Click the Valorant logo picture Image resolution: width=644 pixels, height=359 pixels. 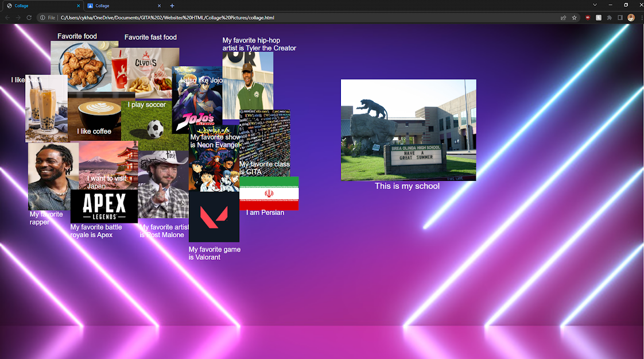tap(214, 217)
